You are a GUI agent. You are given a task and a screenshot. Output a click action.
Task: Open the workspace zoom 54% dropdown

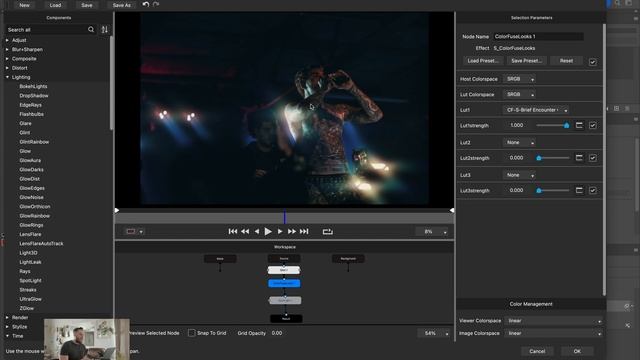point(434,333)
